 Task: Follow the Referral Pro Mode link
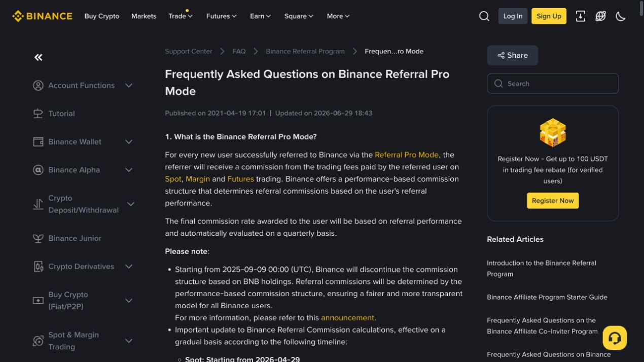pos(407,155)
